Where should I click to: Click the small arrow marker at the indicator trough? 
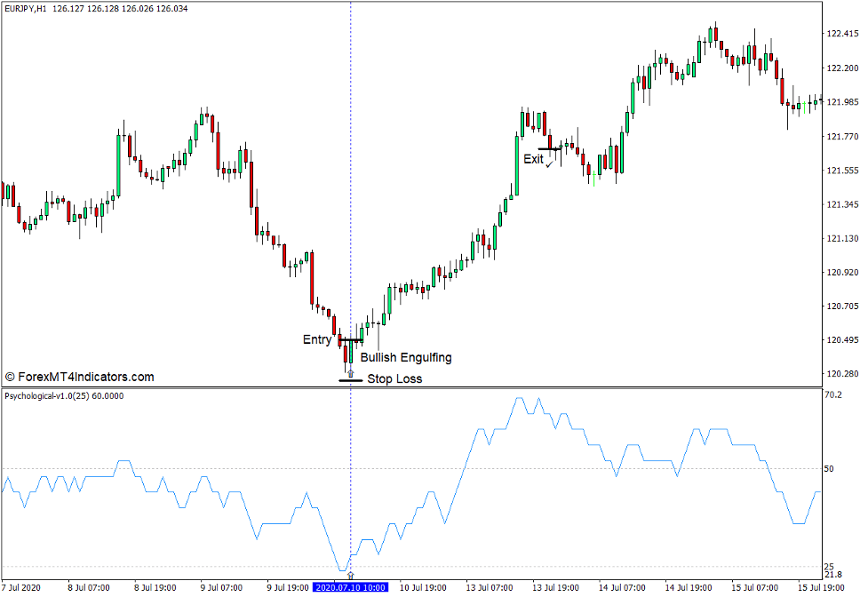pos(351,574)
